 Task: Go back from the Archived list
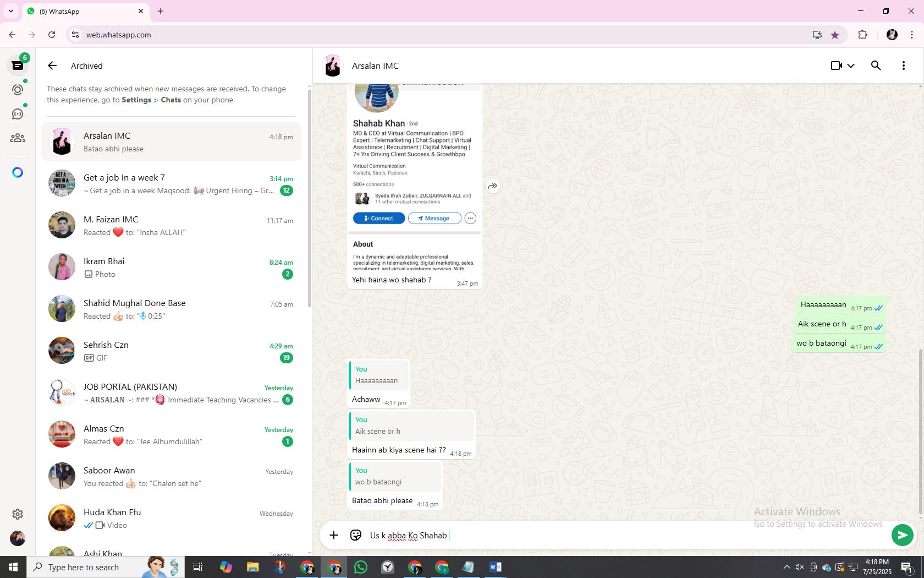[x=52, y=66]
